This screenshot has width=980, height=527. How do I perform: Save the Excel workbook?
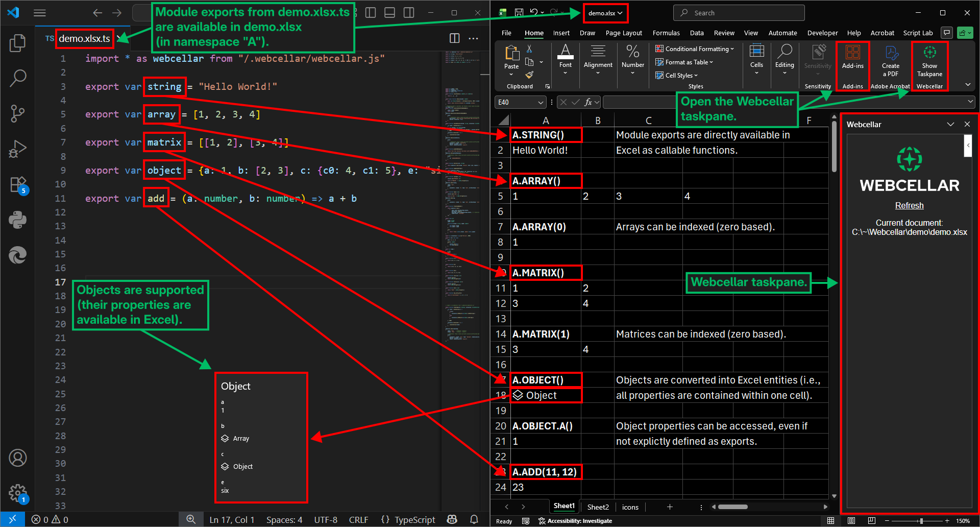519,12
